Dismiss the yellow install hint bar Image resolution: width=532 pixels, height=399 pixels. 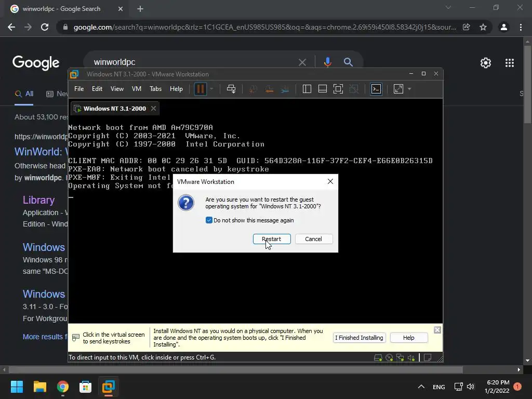pyautogui.click(x=437, y=330)
